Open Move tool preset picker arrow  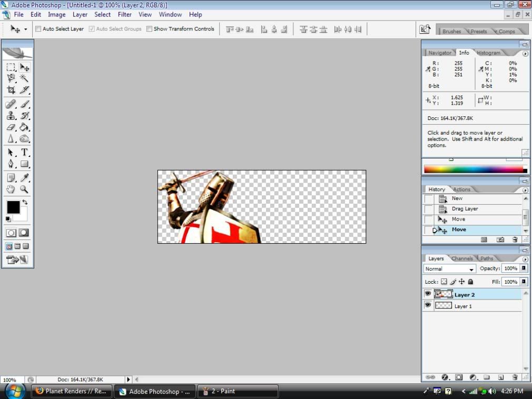click(25, 29)
